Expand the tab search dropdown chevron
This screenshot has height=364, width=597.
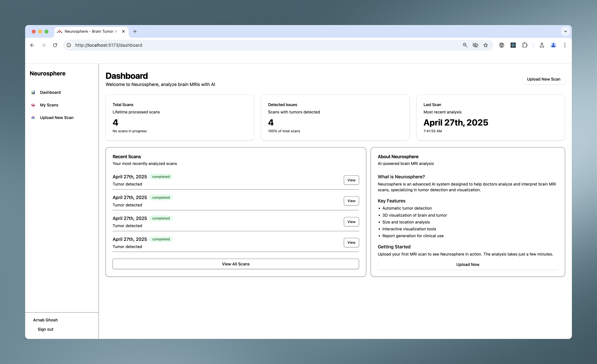[x=565, y=31]
